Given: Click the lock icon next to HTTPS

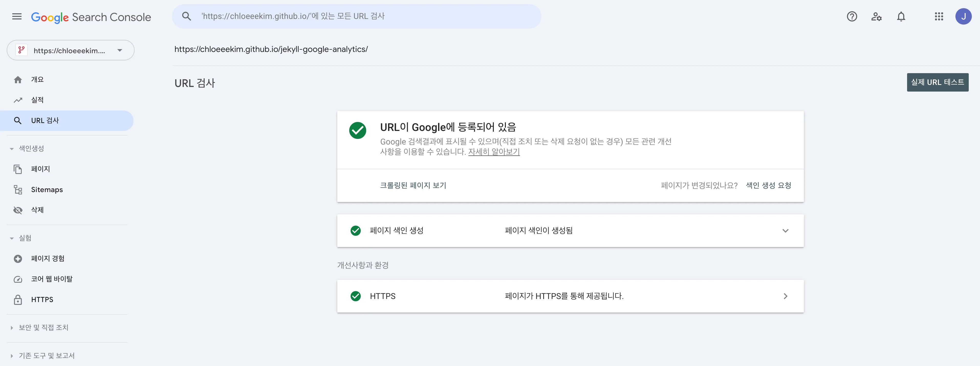Looking at the screenshot, I should pos(18,300).
